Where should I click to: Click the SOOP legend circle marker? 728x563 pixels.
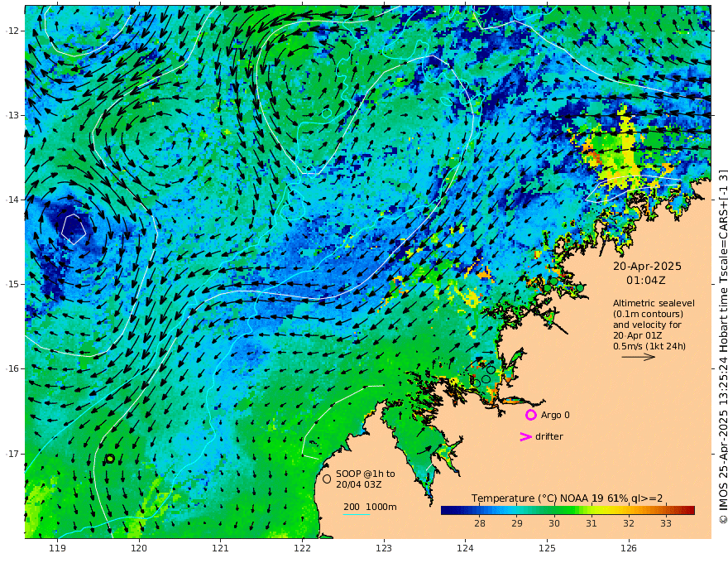click(x=327, y=479)
